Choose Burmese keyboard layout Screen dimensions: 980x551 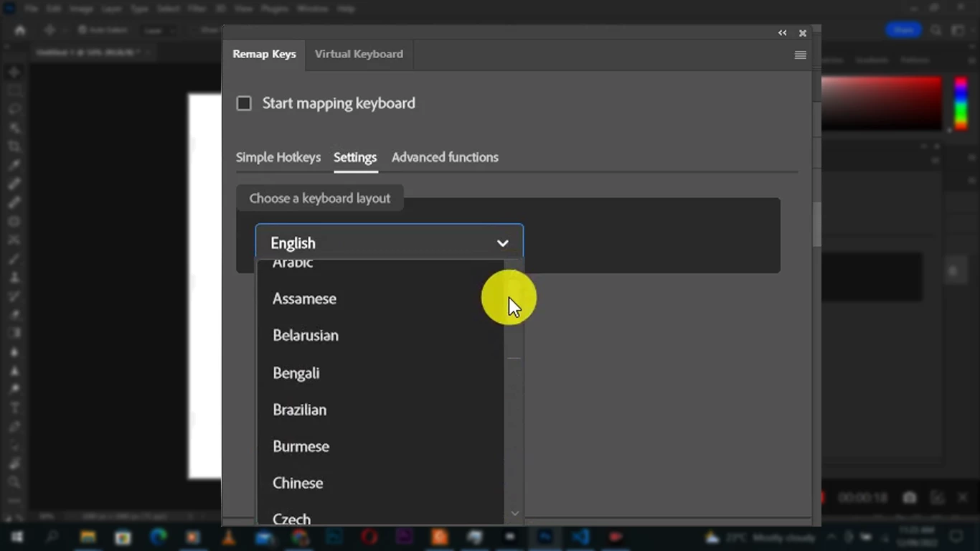pyautogui.click(x=381, y=446)
